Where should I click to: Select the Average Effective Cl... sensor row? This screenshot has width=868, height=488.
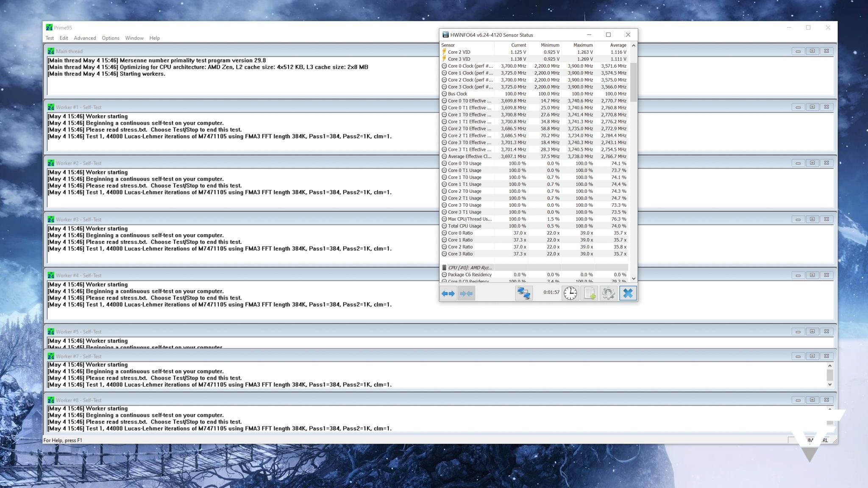coord(534,156)
